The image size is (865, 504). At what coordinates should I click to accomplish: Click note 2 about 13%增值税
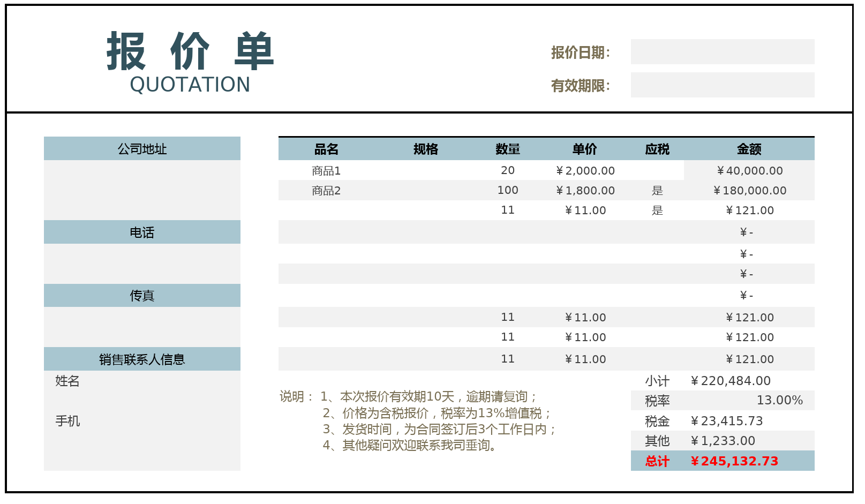[x=437, y=413]
